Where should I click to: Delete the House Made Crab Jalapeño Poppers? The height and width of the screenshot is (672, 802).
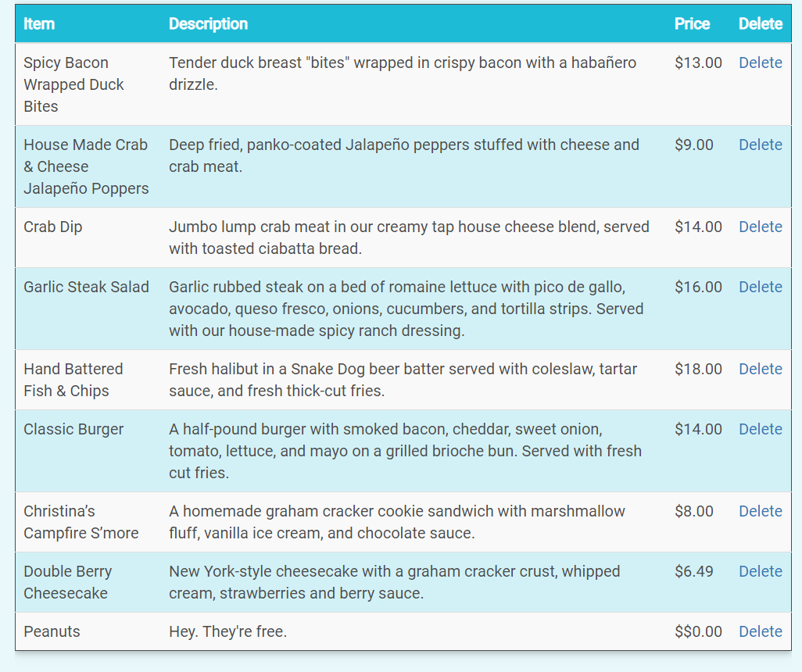(x=760, y=145)
